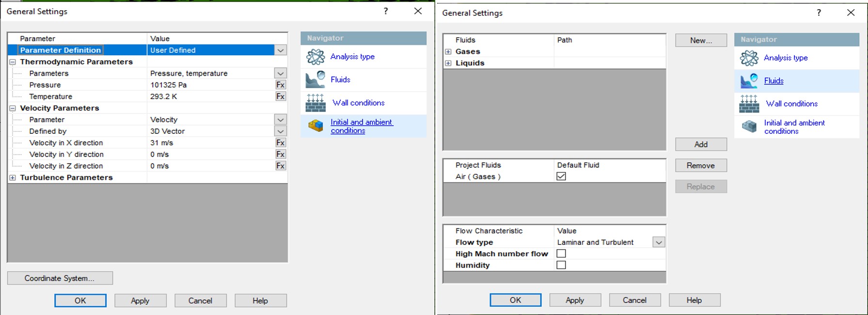Click the Fluids icon in the Parameter dialog navigator
This screenshot has height=315, width=868.
316,79
